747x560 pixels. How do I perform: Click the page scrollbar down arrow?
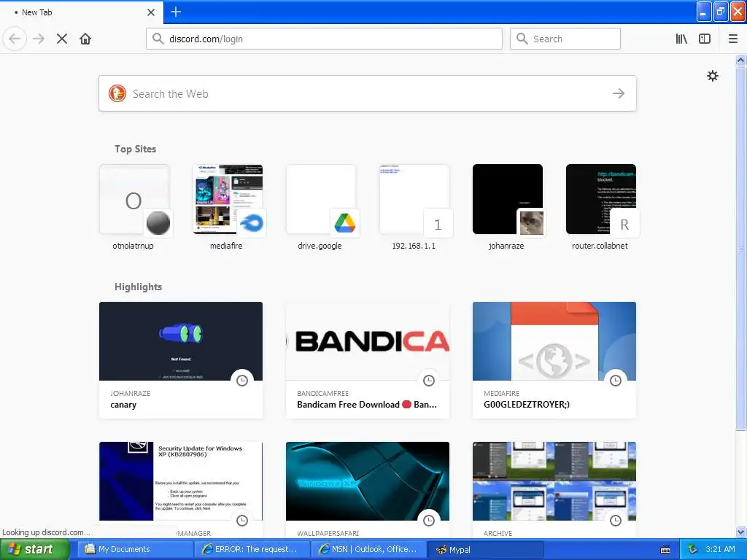point(740,532)
